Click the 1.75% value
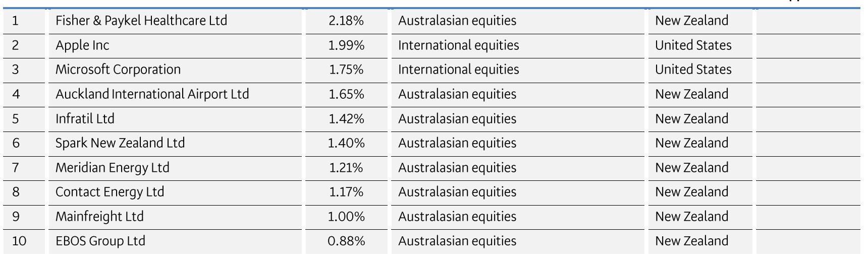Viewport: 868px width, 263px height. 346,70
